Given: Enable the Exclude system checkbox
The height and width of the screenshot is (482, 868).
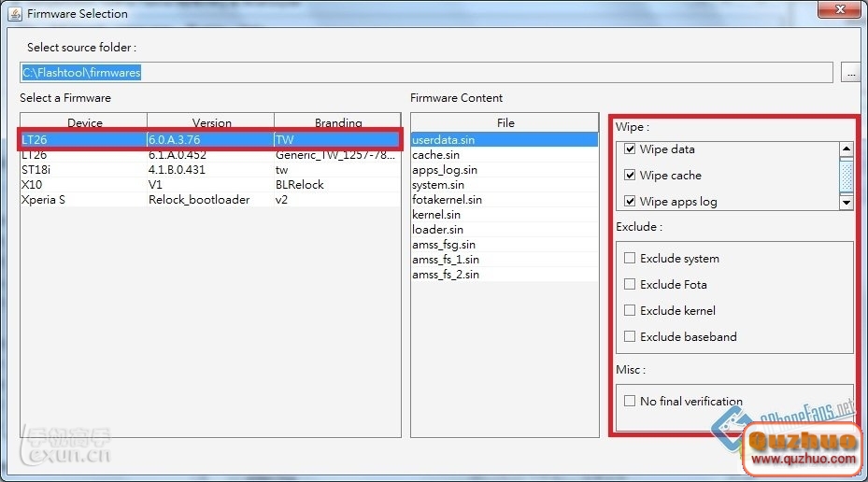Looking at the screenshot, I should (630, 258).
